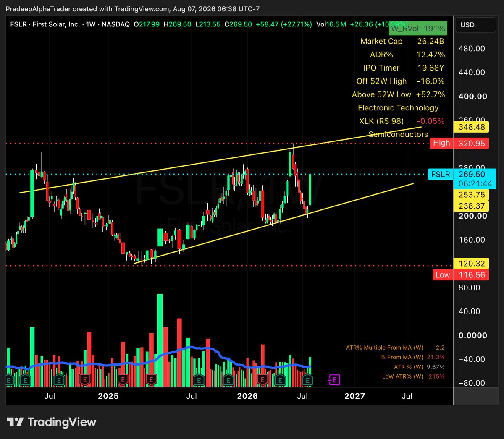Click the 0.0000 price axis tick
504x439 pixels.
click(x=472, y=335)
